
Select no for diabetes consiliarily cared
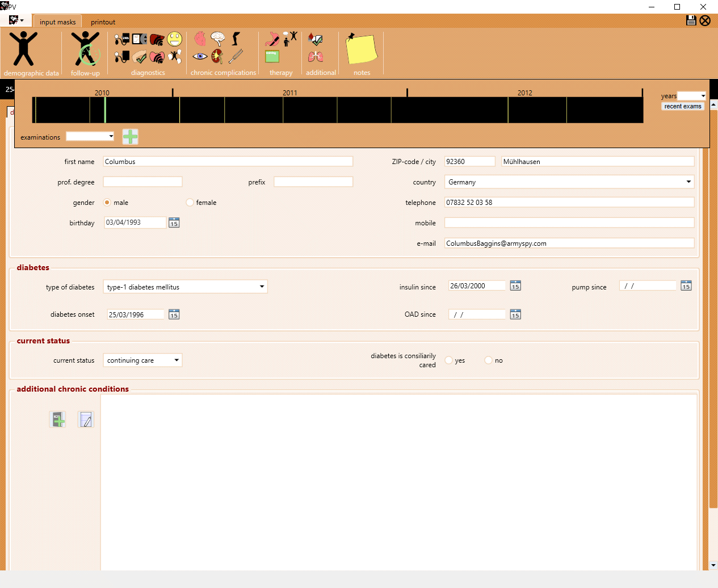point(488,360)
